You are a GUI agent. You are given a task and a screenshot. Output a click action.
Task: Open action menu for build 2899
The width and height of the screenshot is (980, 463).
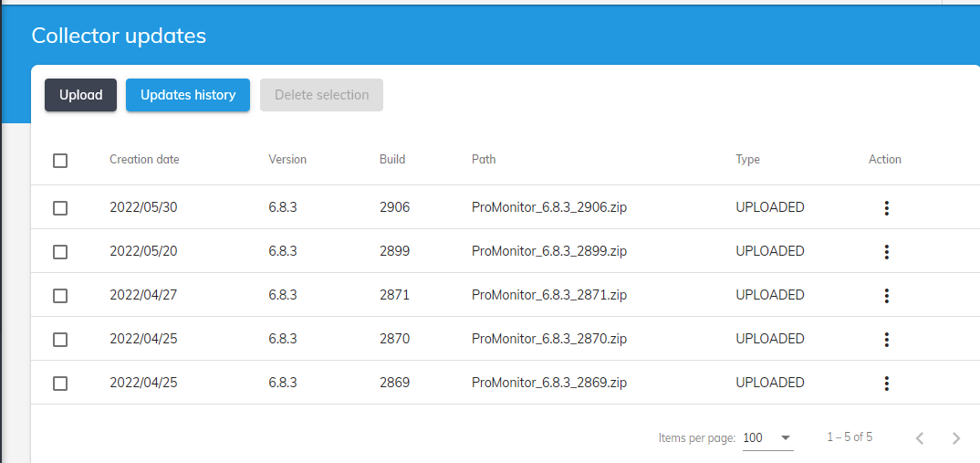pyautogui.click(x=886, y=252)
